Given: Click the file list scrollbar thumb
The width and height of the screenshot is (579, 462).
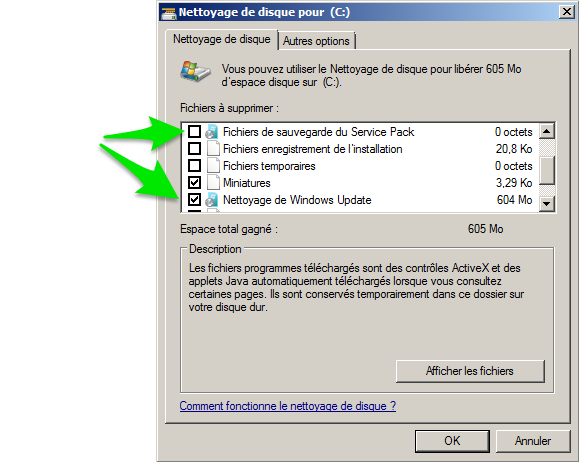Looking at the screenshot, I should coord(547,170).
